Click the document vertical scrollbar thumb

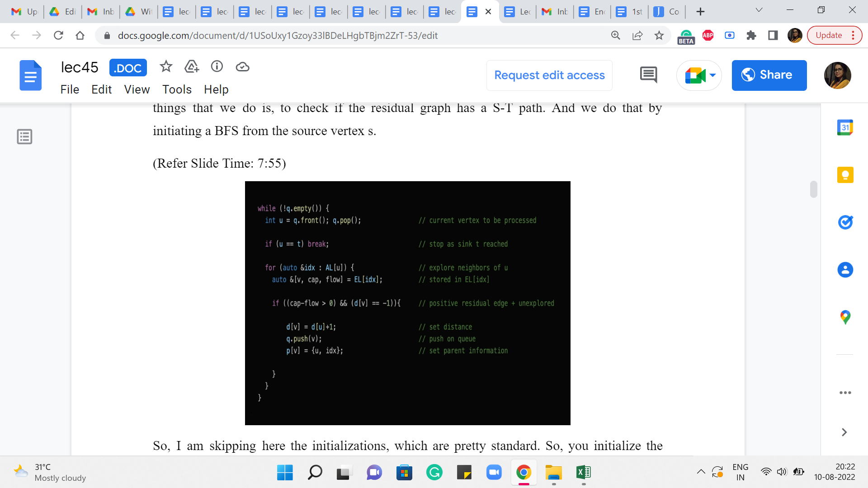point(813,189)
